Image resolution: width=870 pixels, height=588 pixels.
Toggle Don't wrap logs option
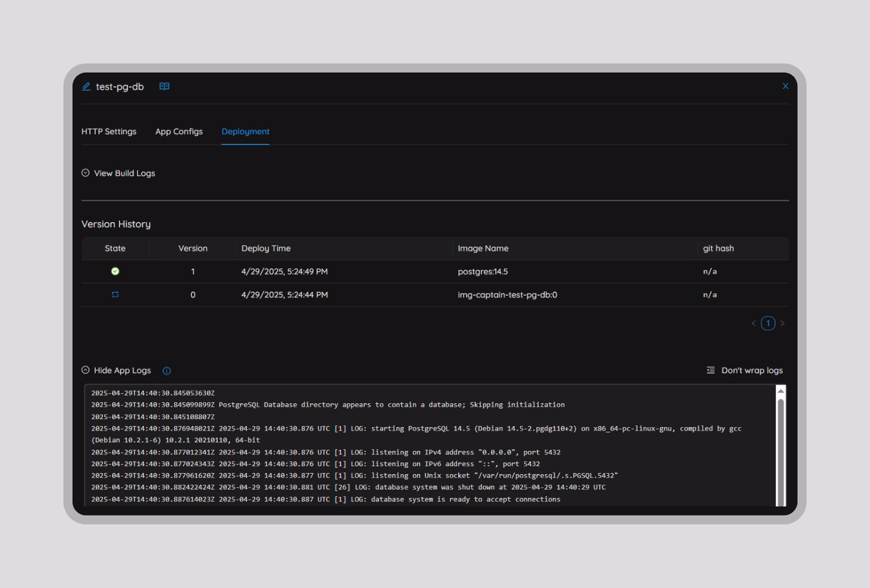[x=745, y=370]
